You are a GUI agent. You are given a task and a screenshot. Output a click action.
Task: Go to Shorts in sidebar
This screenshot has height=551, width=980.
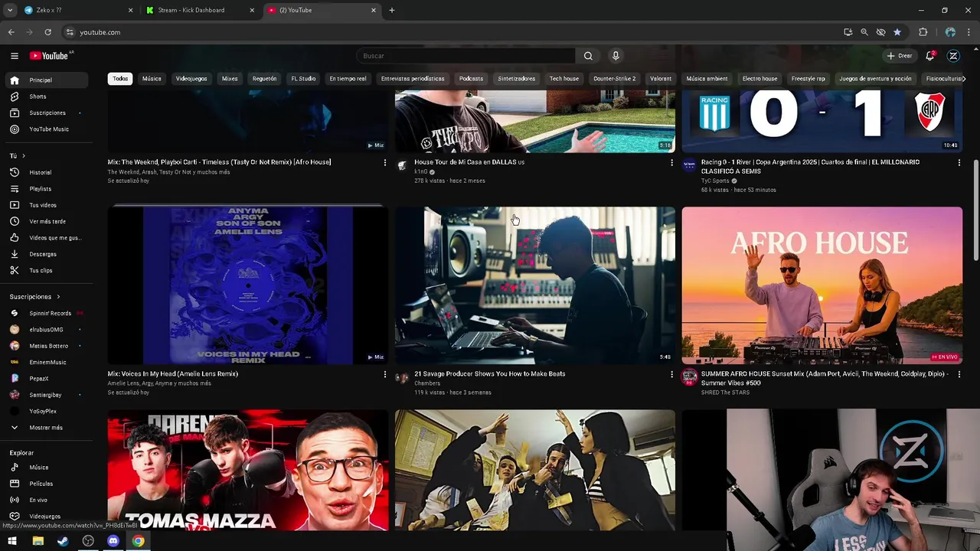pyautogui.click(x=46, y=96)
